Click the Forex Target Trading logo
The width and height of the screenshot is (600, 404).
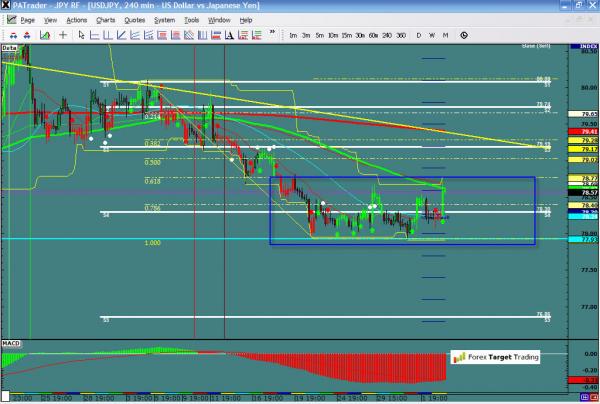tap(494, 356)
